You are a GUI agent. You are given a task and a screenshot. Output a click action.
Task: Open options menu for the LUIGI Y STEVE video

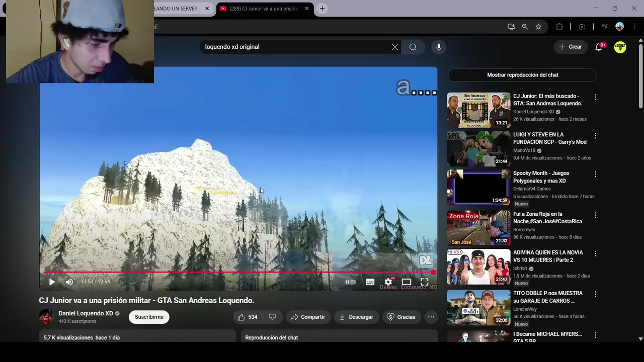point(595,136)
